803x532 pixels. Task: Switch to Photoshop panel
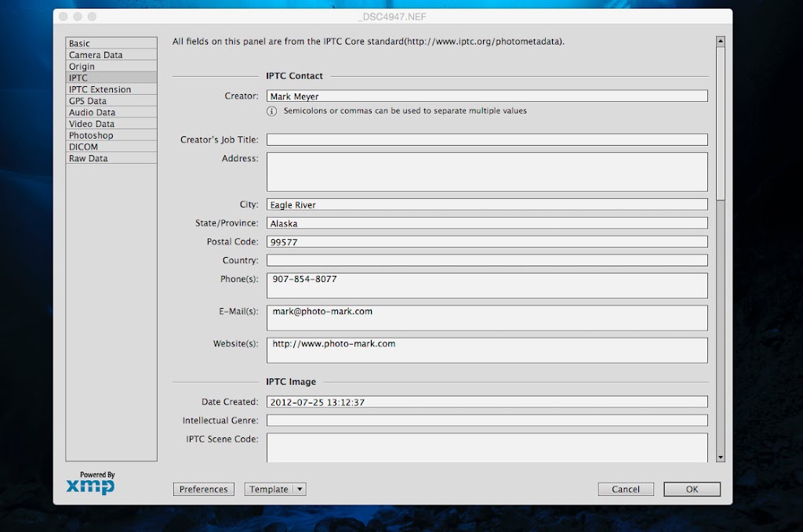[x=111, y=136]
